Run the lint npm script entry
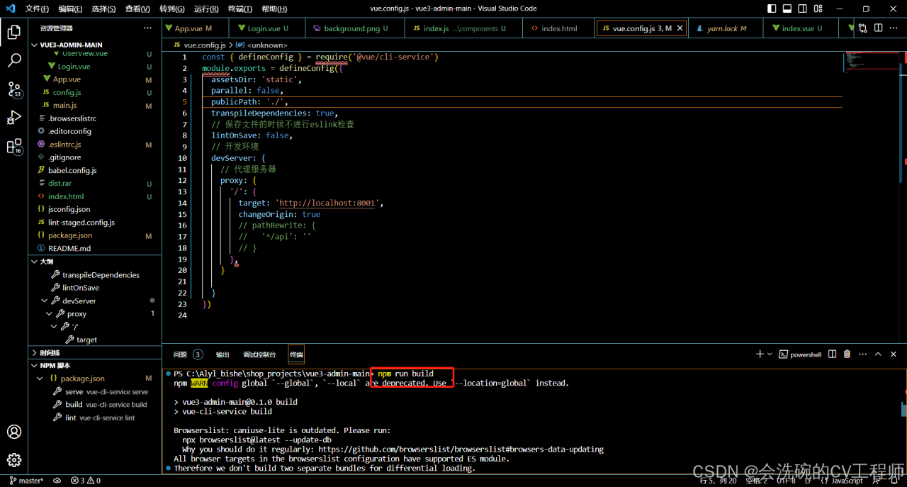This screenshot has width=907, height=487. point(95,418)
